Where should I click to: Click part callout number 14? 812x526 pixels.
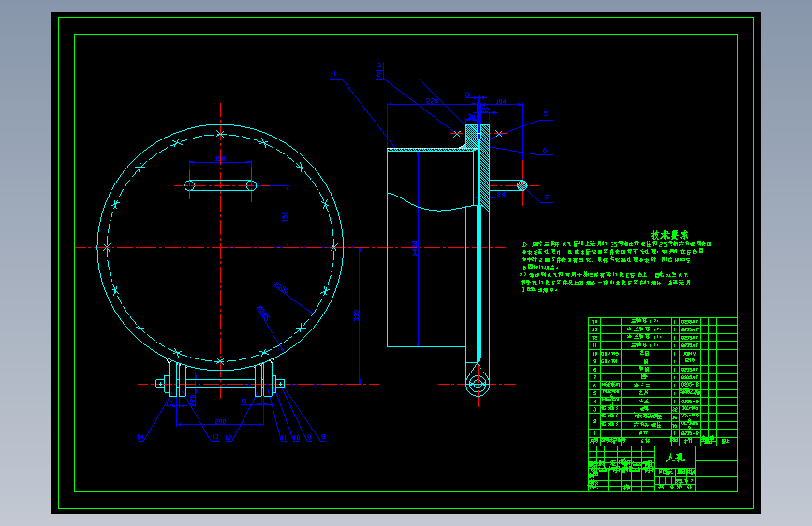click(140, 437)
